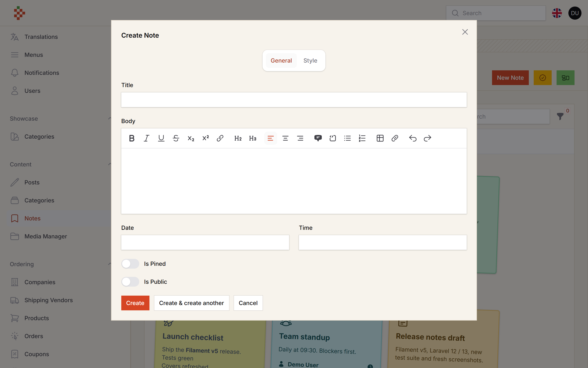
Task: Focus the top global Search box
Action: pyautogui.click(x=496, y=13)
